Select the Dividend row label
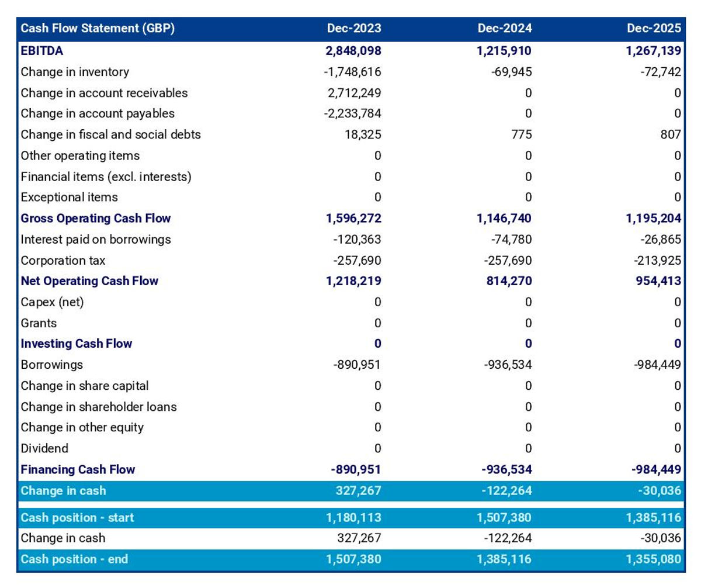This screenshot has height=588, width=701. tap(44, 448)
